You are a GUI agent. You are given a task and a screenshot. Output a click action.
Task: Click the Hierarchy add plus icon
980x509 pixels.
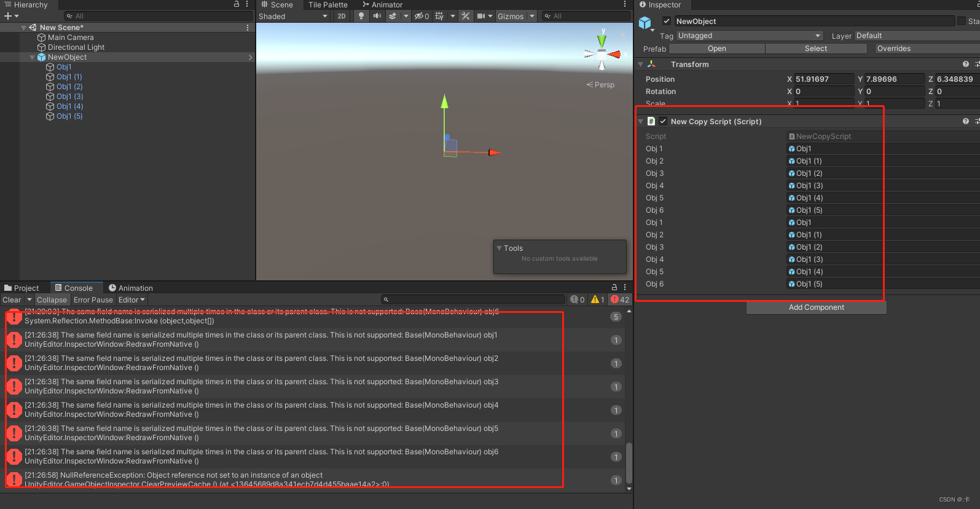(8, 16)
